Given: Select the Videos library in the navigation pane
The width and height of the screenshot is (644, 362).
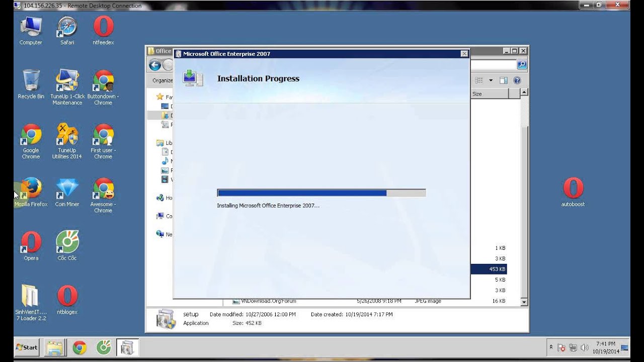Looking at the screenshot, I should [x=167, y=179].
